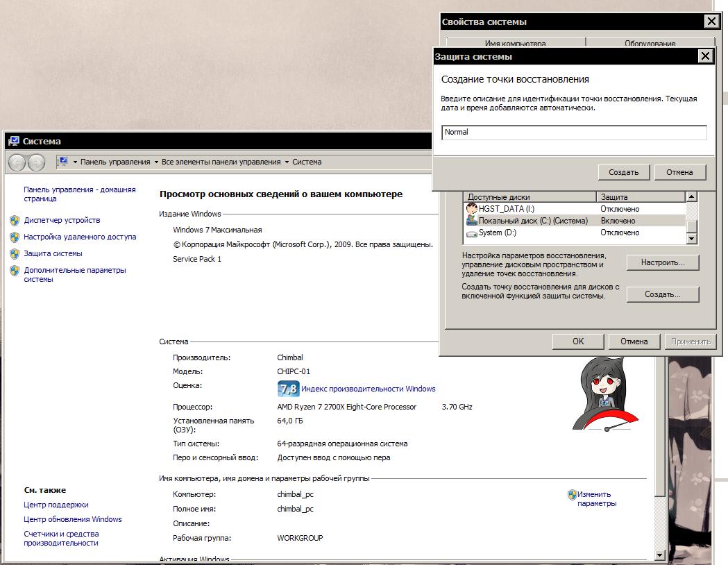Click the Локальный диск (C:) drive icon
This screenshot has height=565, width=728.
point(472,221)
